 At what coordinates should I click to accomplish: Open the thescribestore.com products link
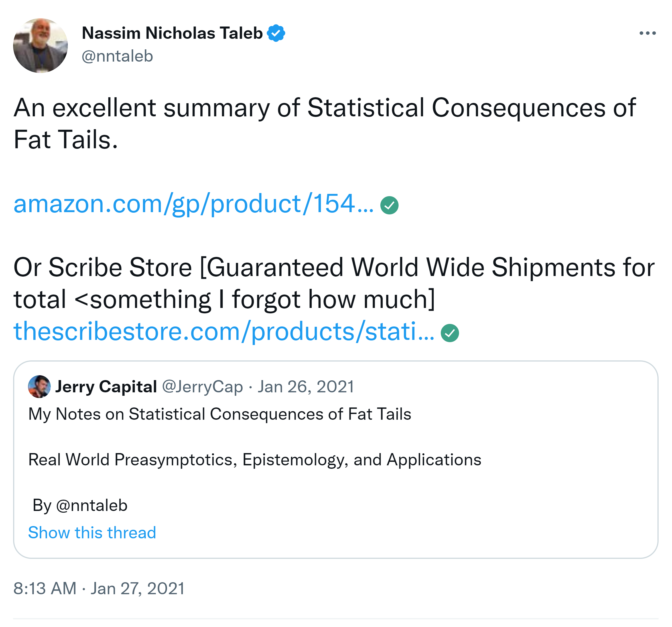tap(224, 332)
